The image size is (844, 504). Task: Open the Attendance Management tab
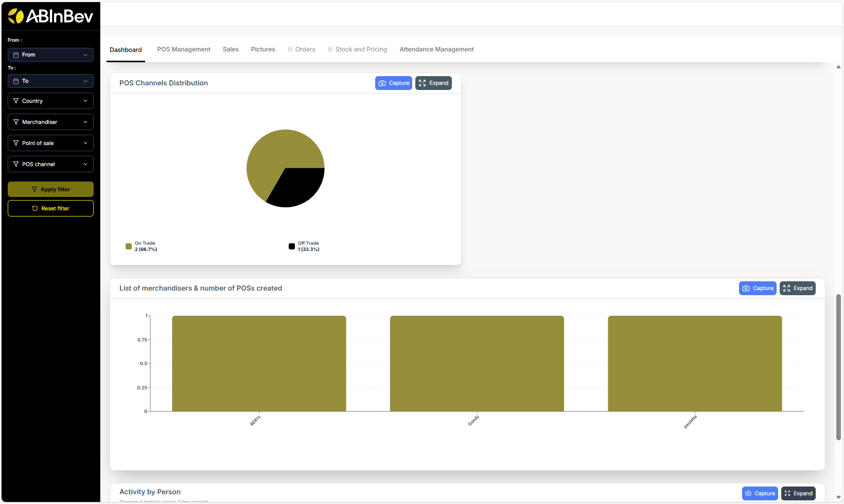436,49
